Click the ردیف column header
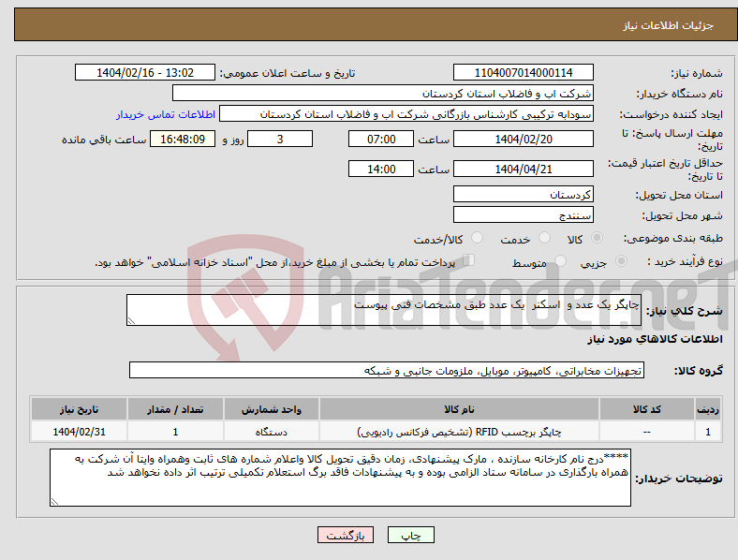The width and height of the screenshot is (738, 560). (x=708, y=409)
